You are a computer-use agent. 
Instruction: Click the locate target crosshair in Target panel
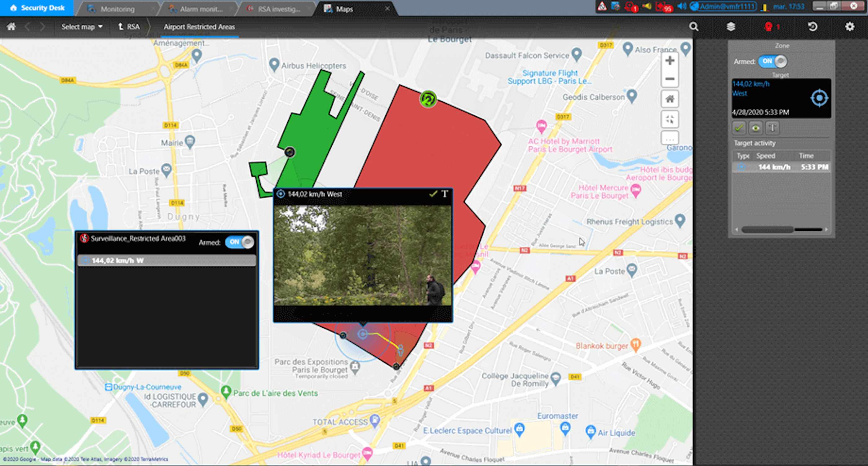pyautogui.click(x=820, y=98)
